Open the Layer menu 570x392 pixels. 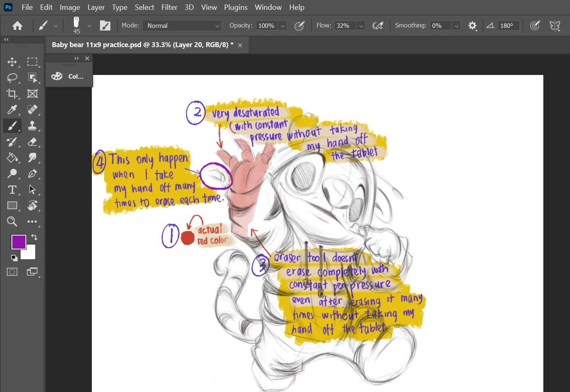(96, 7)
